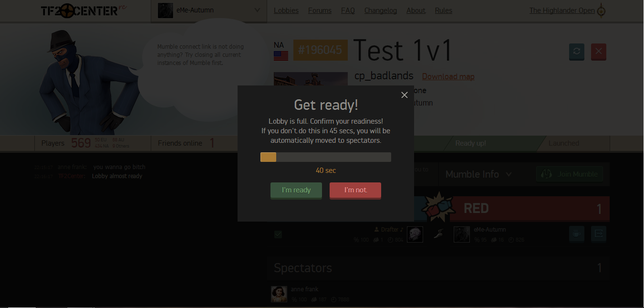Click the refresh lobby icon
Image resolution: width=644 pixels, height=308 pixels.
pos(577,52)
